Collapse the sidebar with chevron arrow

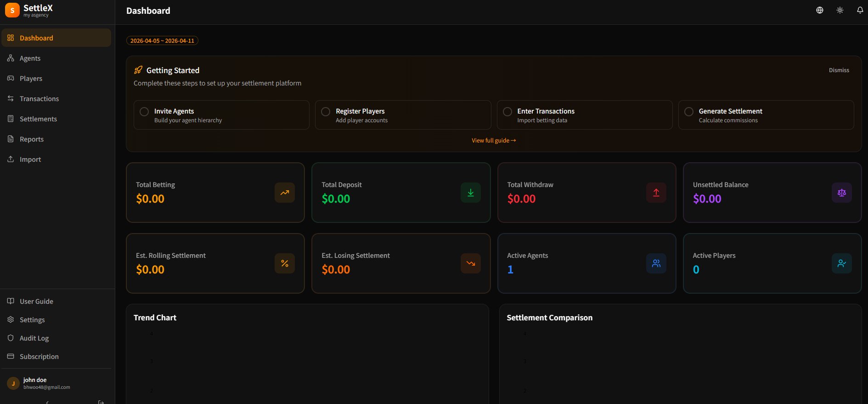click(x=47, y=402)
